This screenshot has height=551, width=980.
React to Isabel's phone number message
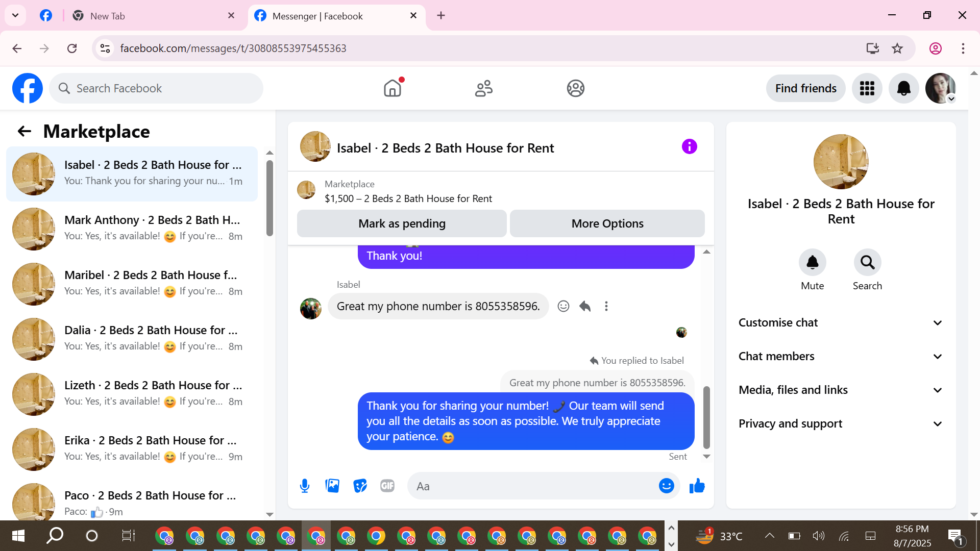point(563,306)
